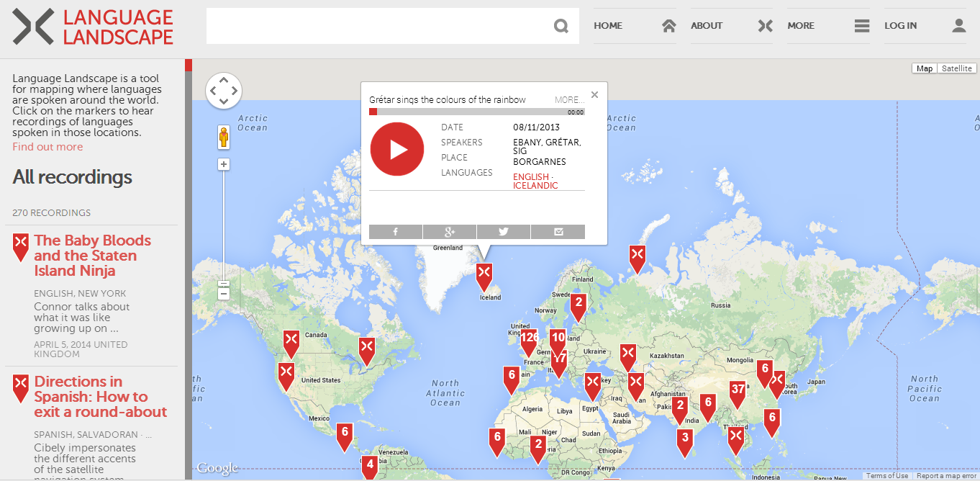
Task: Zoom in with the plus button
Action: click(x=224, y=165)
